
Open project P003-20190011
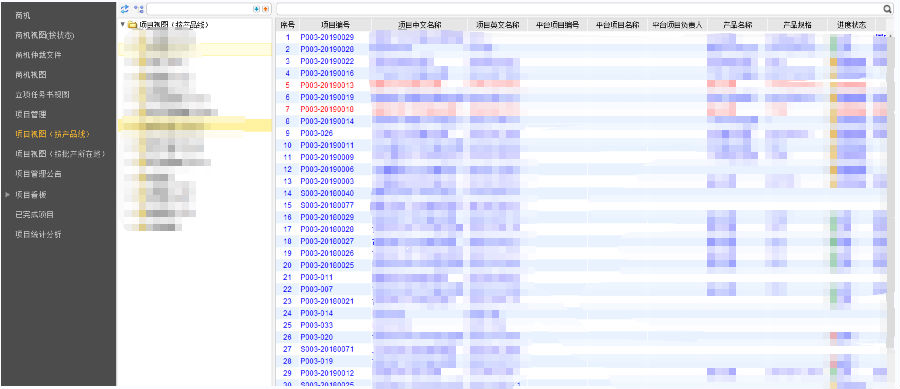pos(327,145)
